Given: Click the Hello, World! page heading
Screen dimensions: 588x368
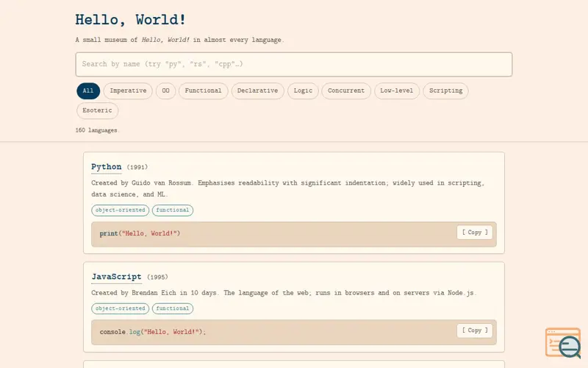Looking at the screenshot, I should pos(131,20).
